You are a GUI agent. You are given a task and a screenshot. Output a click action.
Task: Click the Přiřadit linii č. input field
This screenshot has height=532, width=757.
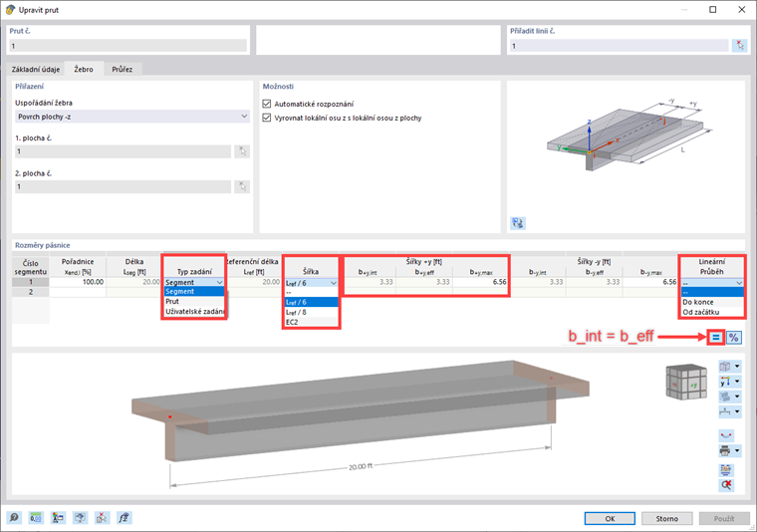(x=619, y=46)
